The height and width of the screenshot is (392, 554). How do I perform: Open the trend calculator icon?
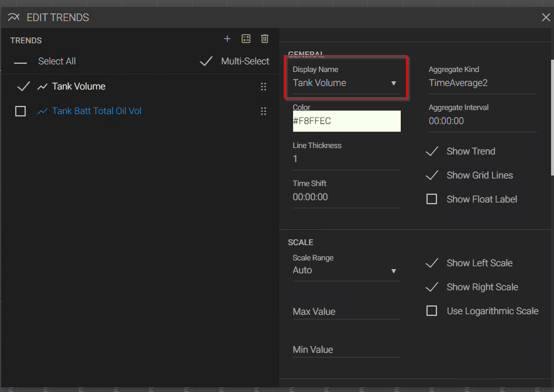click(x=246, y=39)
